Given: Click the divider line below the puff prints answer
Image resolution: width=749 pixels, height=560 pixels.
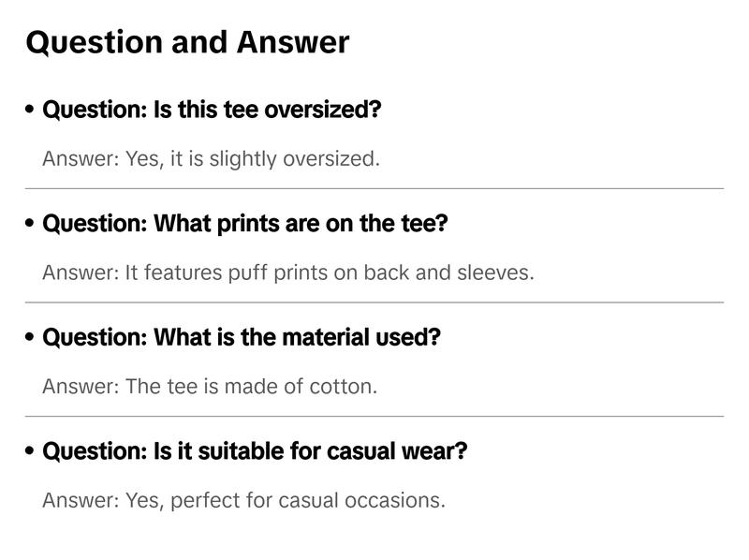Looking at the screenshot, I should (374, 302).
